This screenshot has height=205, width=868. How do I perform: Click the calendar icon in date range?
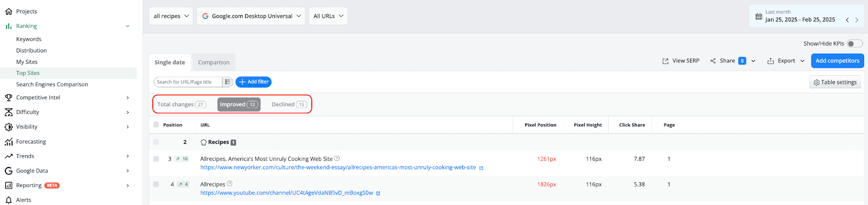pos(758,16)
